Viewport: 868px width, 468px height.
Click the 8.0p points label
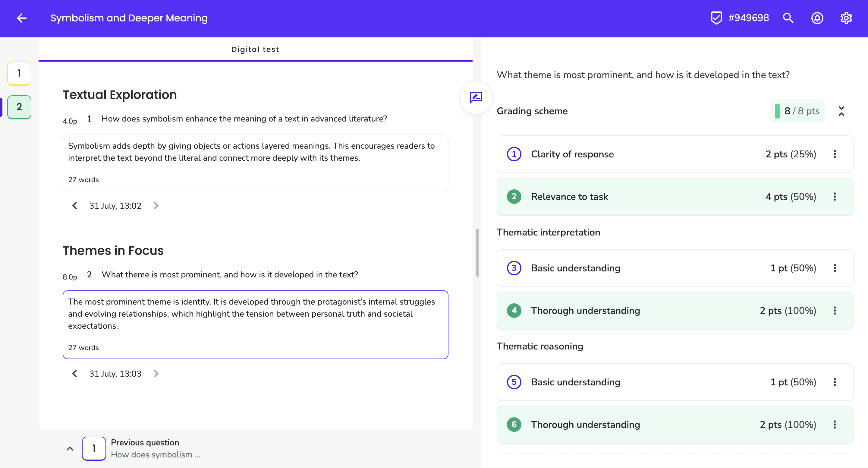click(x=70, y=277)
